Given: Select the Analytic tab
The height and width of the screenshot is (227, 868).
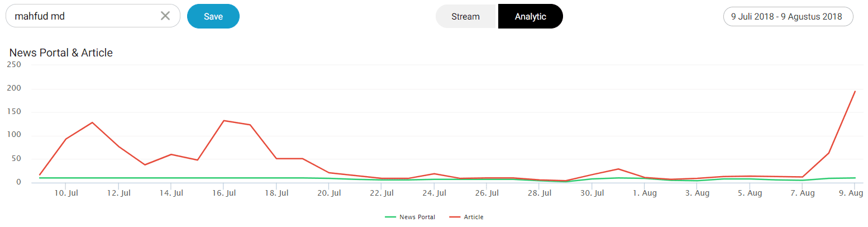Looking at the screenshot, I should (x=530, y=16).
